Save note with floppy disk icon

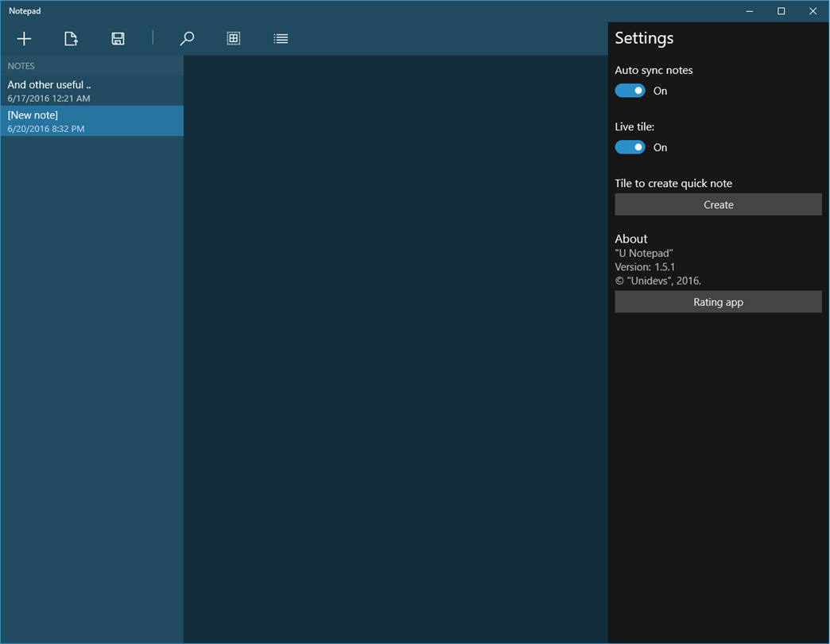click(x=118, y=39)
